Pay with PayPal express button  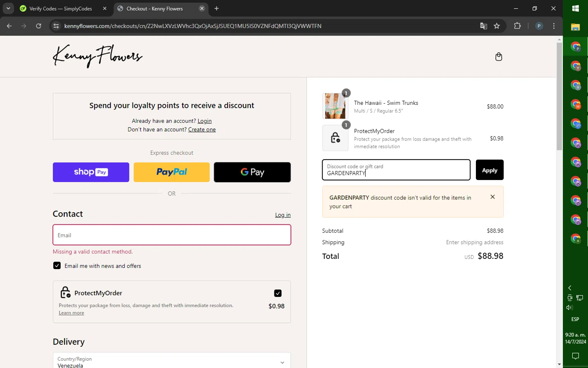point(172,172)
